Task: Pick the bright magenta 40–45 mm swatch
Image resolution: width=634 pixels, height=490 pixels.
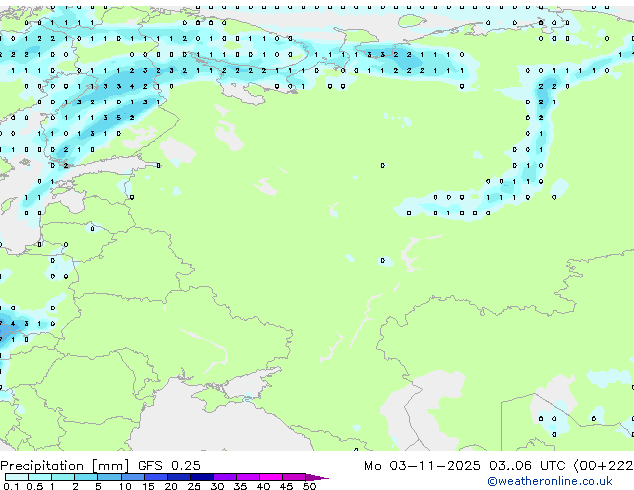Action: coord(271,477)
